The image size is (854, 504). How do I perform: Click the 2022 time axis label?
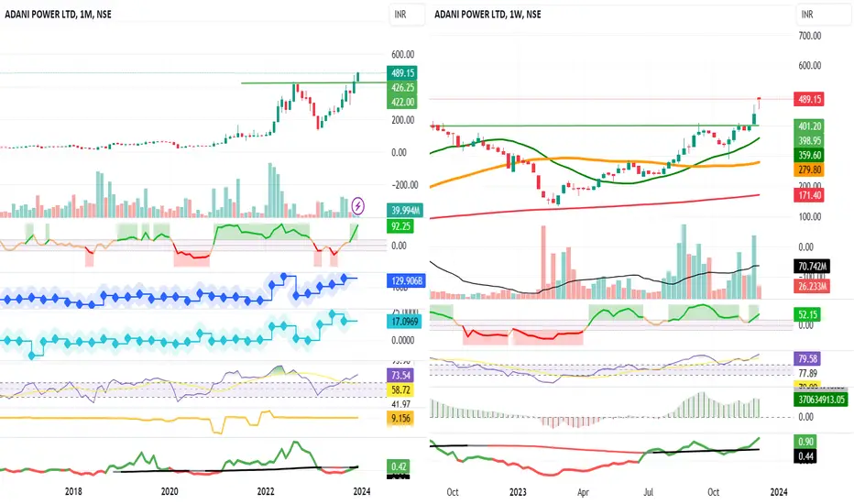point(266,491)
